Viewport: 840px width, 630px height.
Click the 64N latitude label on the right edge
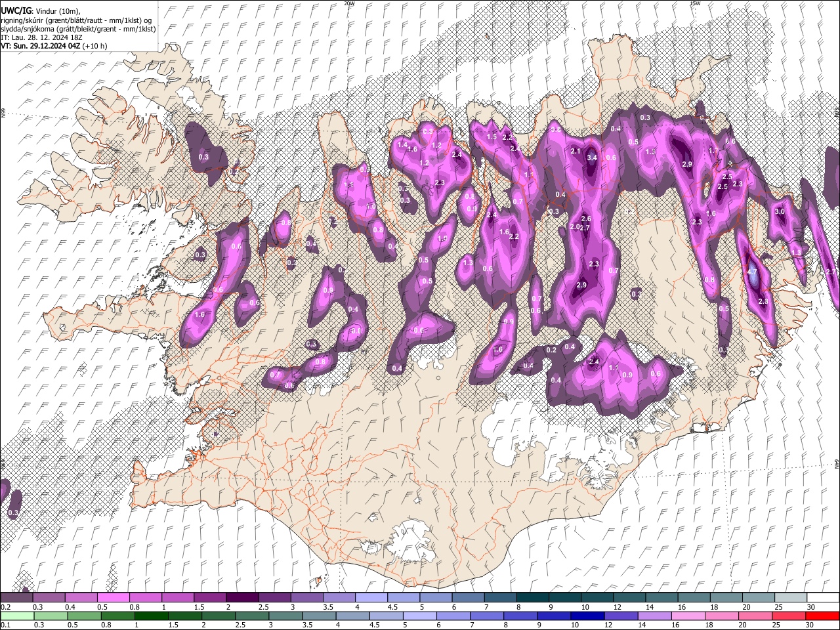coord(837,463)
